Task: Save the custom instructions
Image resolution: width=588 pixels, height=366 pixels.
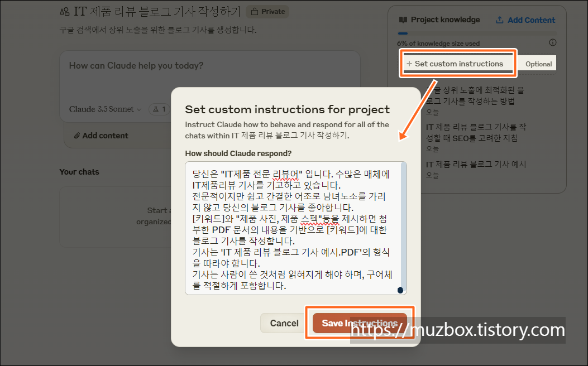Action: [x=360, y=323]
